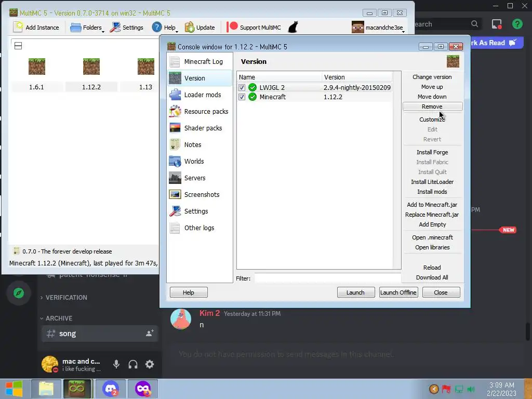Mute microphone in Discord user panel
Screen dimensions: 532x399
[x=116, y=364]
